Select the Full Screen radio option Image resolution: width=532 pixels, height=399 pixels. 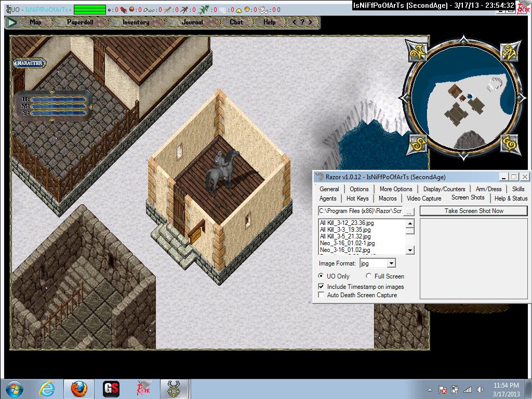tap(369, 276)
